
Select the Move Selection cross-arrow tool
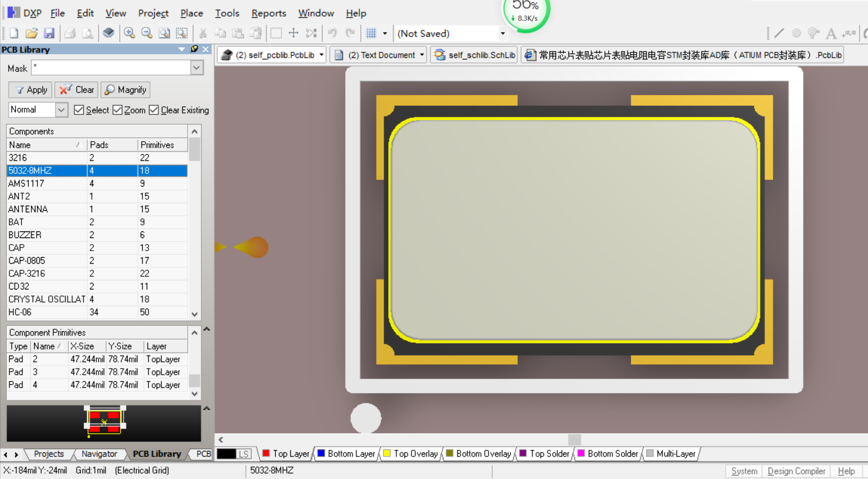click(294, 33)
